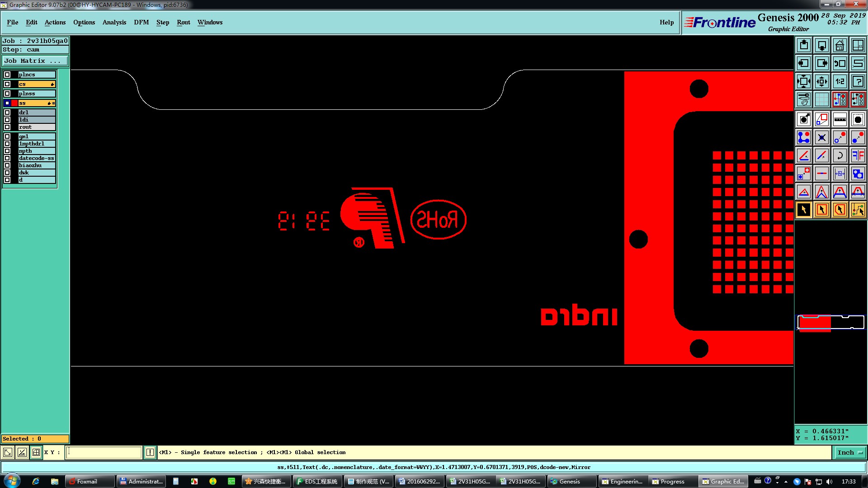Screen dimensions: 868x488
Task: Click the Job Matrix button
Action: [x=35, y=61]
